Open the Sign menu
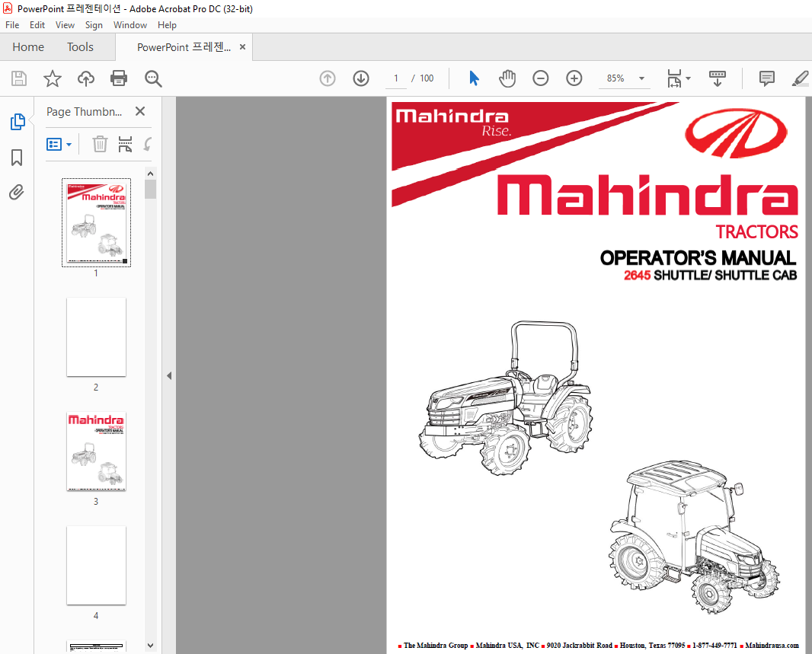 pos(94,25)
